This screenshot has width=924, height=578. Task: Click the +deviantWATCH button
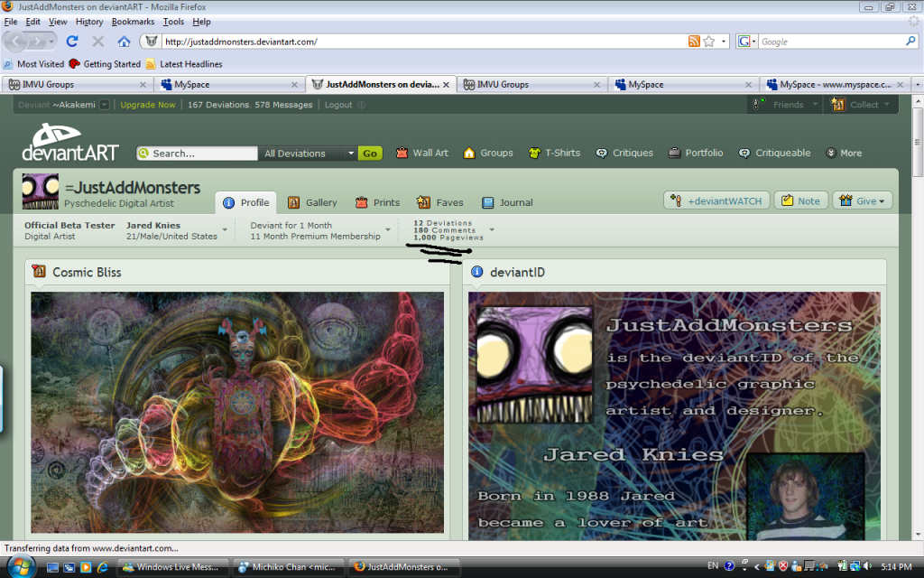(717, 200)
